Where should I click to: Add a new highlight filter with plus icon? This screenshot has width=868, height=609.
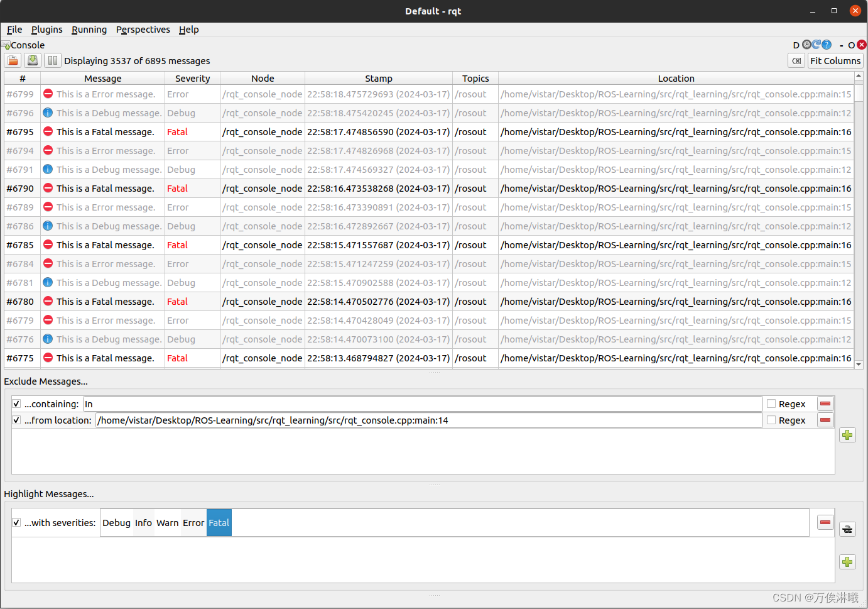point(848,562)
